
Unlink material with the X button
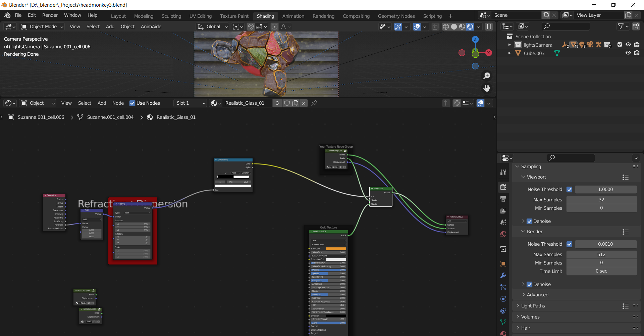(304, 103)
